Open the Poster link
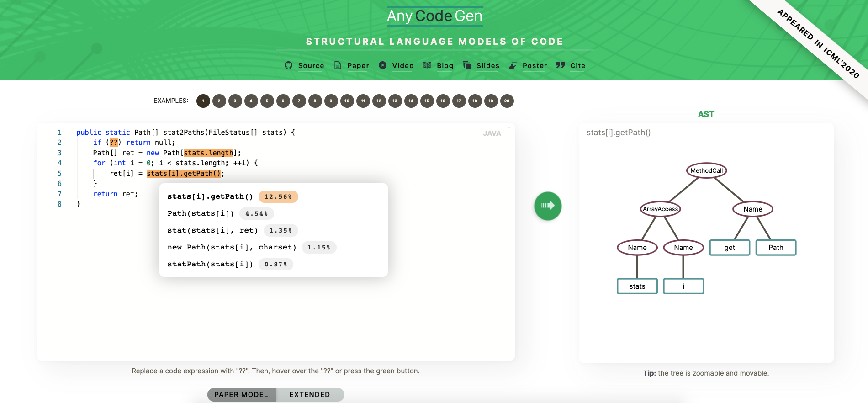 pos(535,66)
